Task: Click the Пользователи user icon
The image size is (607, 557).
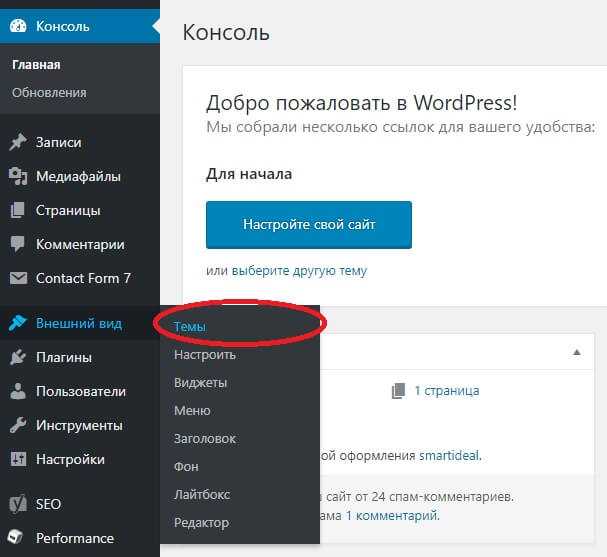Action: [x=18, y=391]
